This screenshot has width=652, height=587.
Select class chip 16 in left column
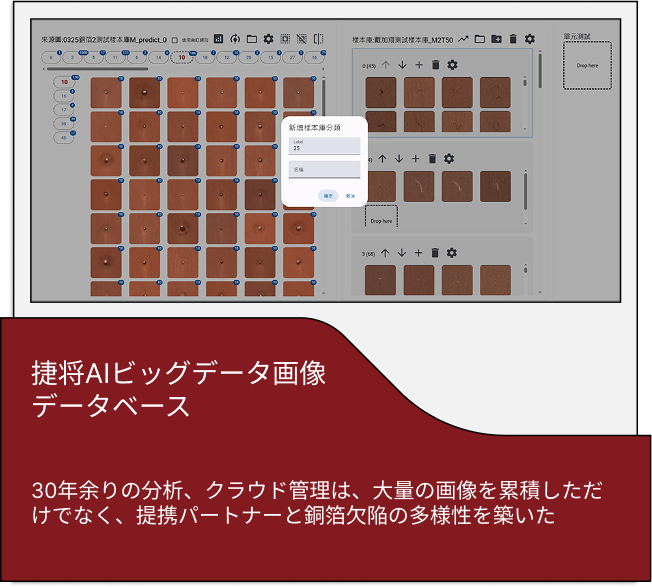63,95
